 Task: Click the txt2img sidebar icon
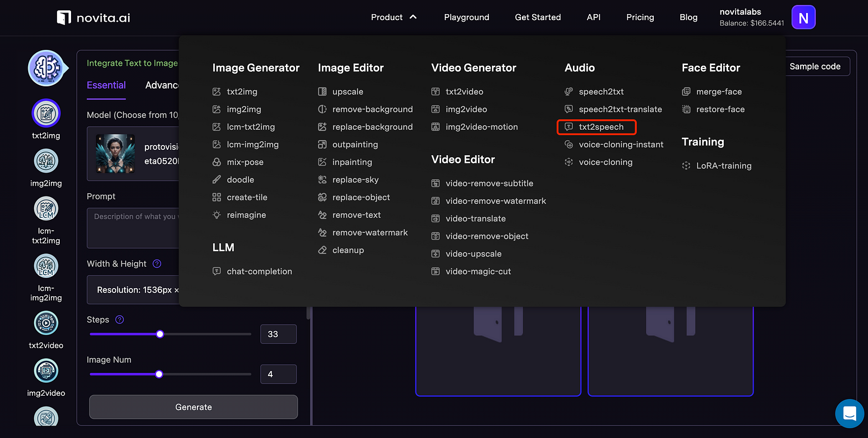coord(46,113)
